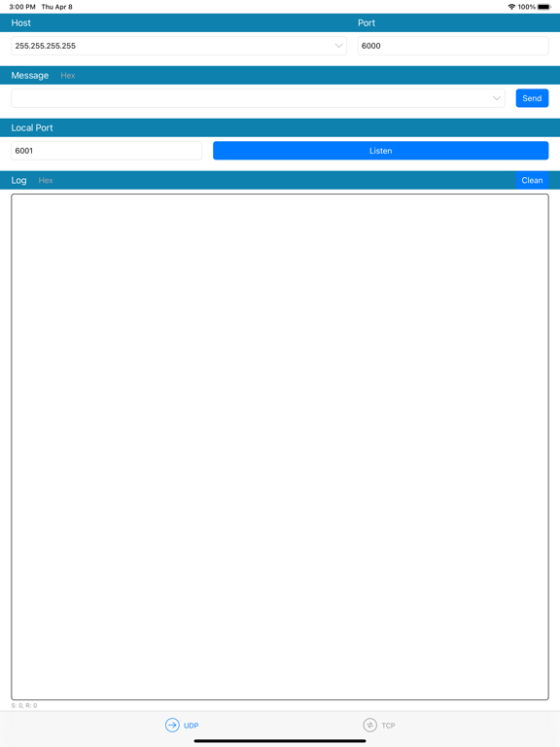Check the battery indicator icon
560x747 pixels.
544,7
